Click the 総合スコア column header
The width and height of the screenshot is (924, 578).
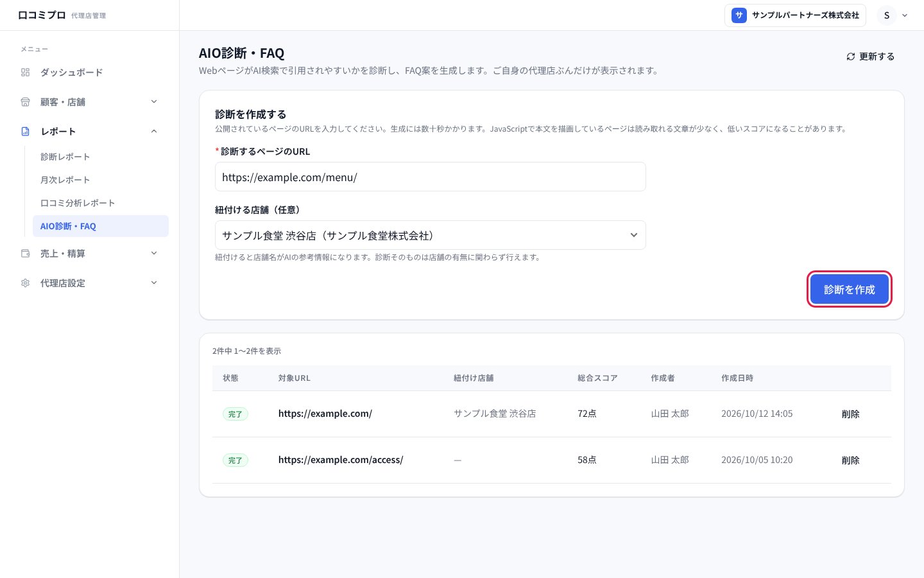[597, 378]
